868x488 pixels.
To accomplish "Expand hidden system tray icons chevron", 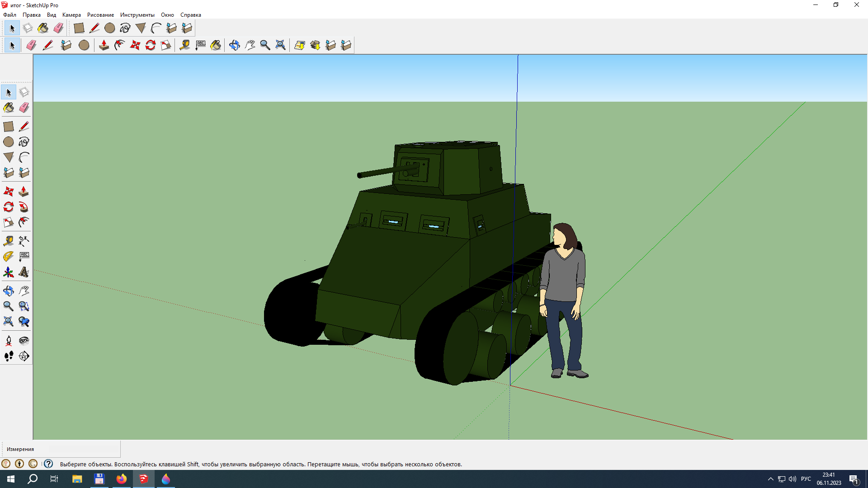I will [x=770, y=479].
